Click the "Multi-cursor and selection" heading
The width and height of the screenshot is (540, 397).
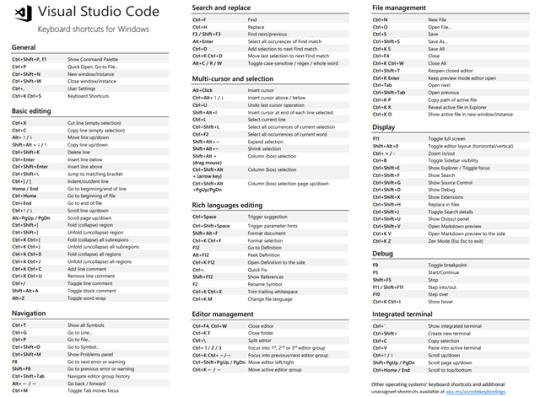(x=232, y=79)
